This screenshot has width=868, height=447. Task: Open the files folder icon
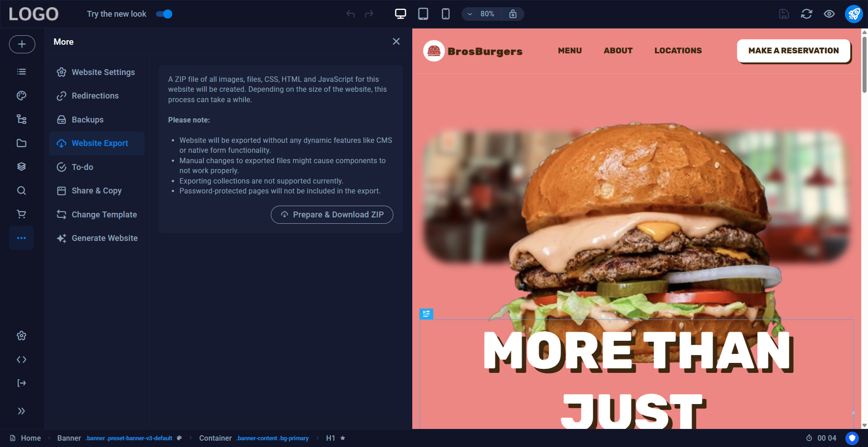coord(21,143)
